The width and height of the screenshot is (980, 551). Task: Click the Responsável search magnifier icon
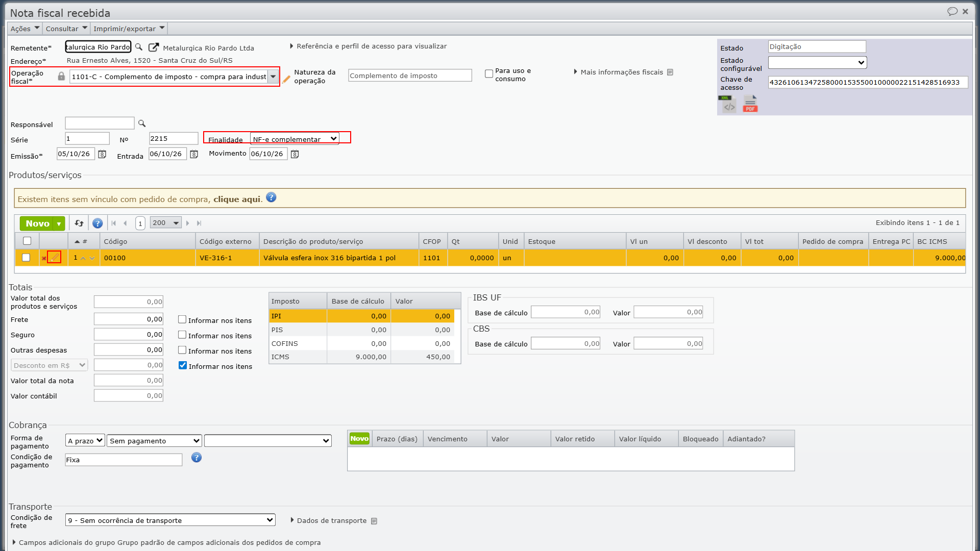coord(142,123)
